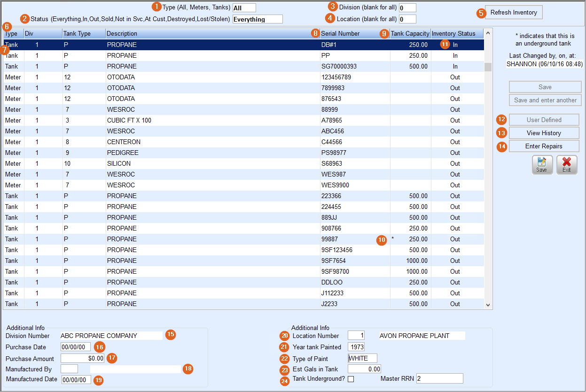Click the Location filter input field
The image size is (586, 392).
pos(407,19)
